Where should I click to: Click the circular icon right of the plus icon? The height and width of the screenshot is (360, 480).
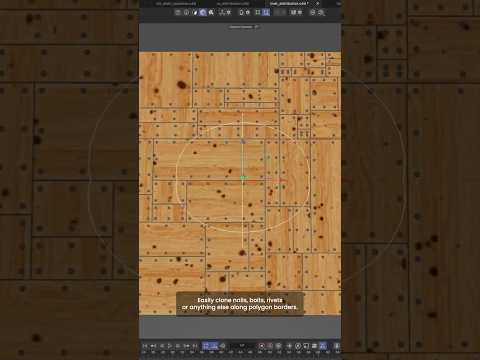click(x=298, y=346)
